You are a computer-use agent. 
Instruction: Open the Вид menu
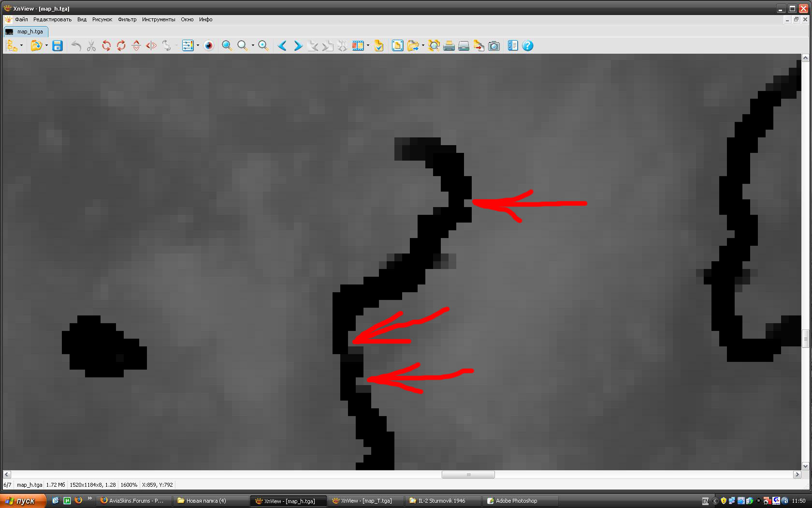pos(82,19)
